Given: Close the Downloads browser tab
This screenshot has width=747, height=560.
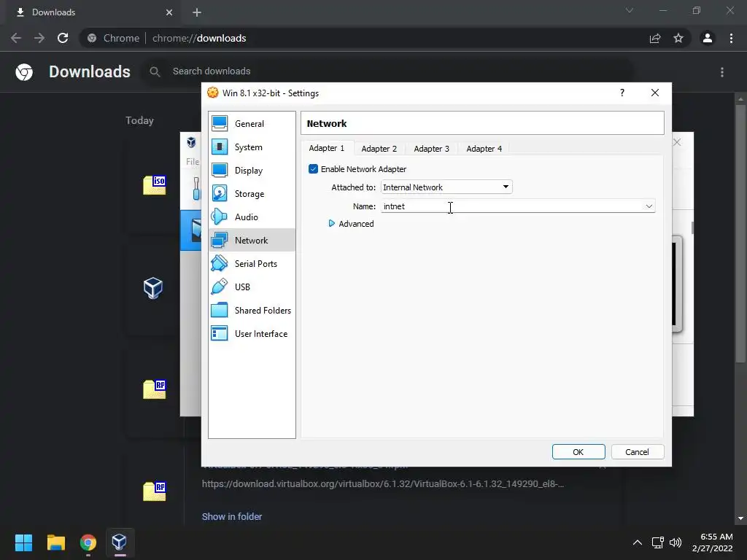Looking at the screenshot, I should click(x=169, y=12).
